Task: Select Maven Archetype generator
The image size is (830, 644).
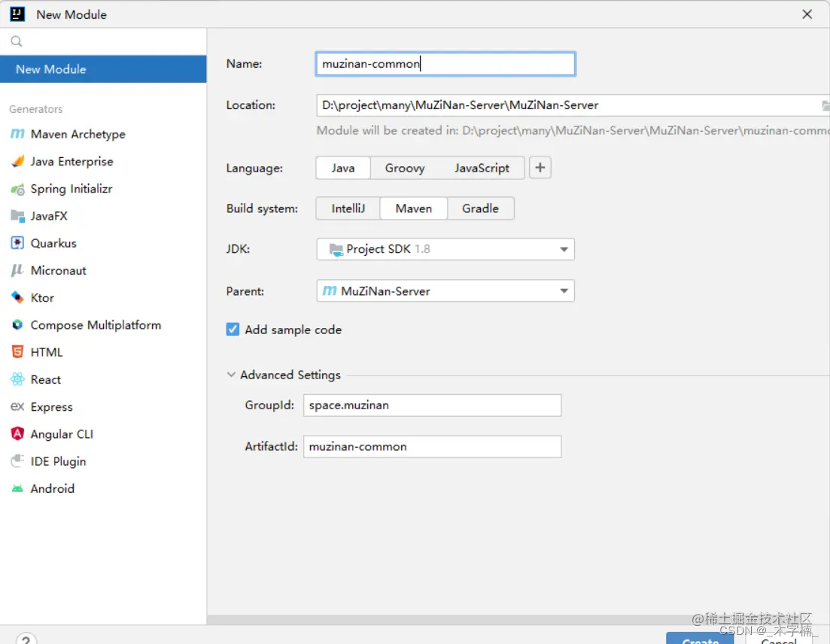Action: pos(78,134)
